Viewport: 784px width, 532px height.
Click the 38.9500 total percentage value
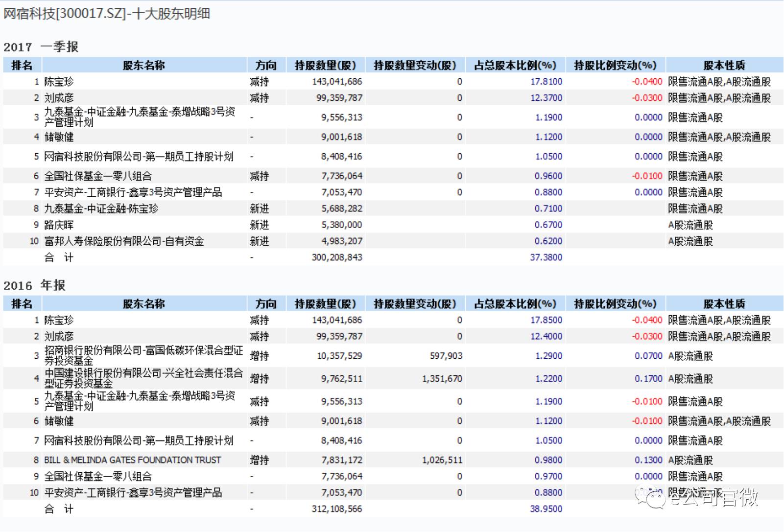(x=546, y=509)
